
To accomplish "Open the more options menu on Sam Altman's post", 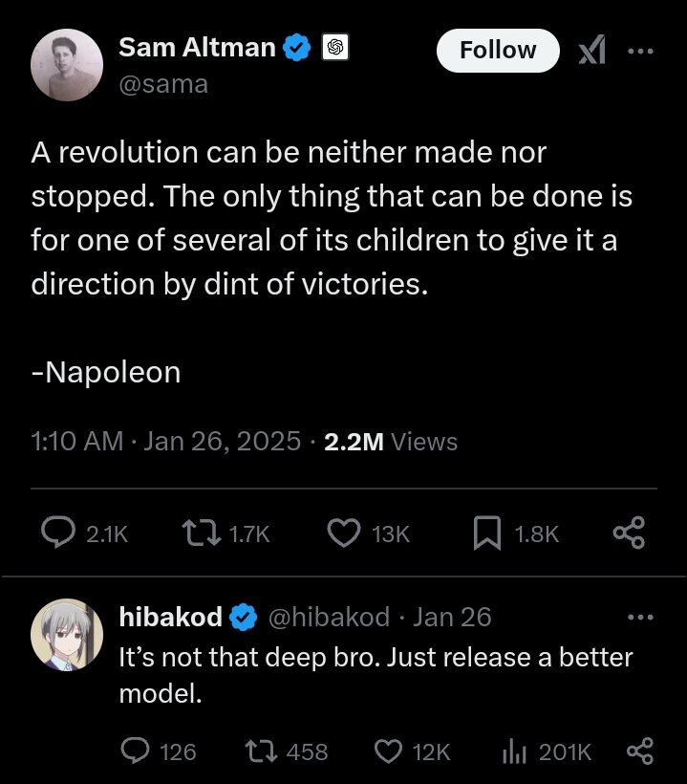I will 639,51.
